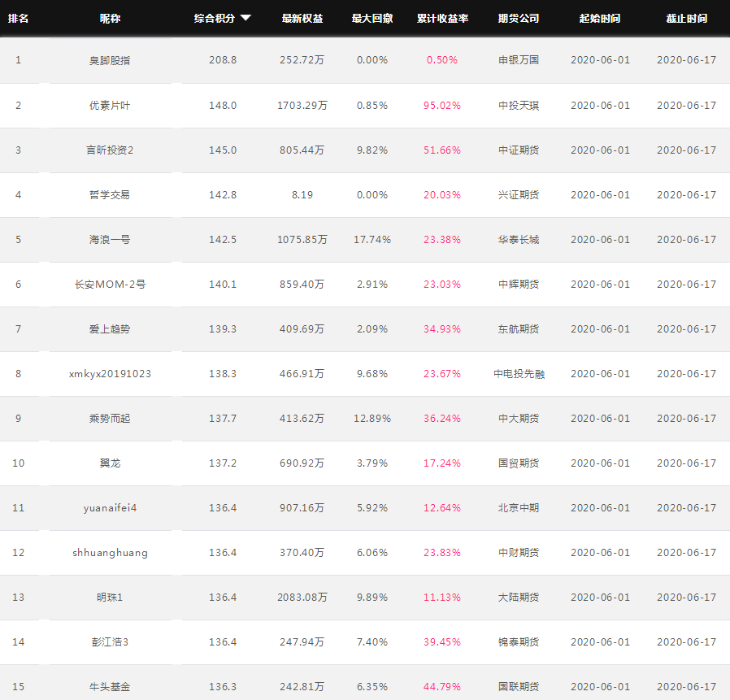Image resolution: width=730 pixels, height=700 pixels.
Task: Click score 136.3 in row 15
Action: coord(223,686)
